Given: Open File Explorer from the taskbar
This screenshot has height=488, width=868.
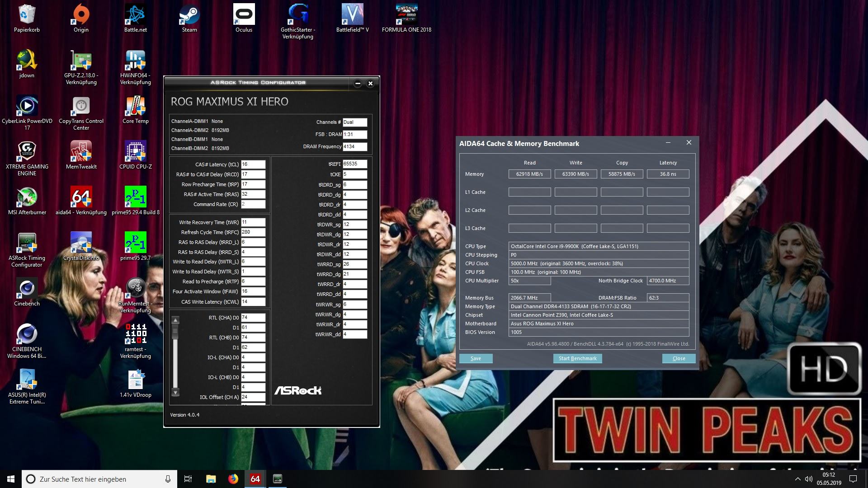Looking at the screenshot, I should (211, 479).
